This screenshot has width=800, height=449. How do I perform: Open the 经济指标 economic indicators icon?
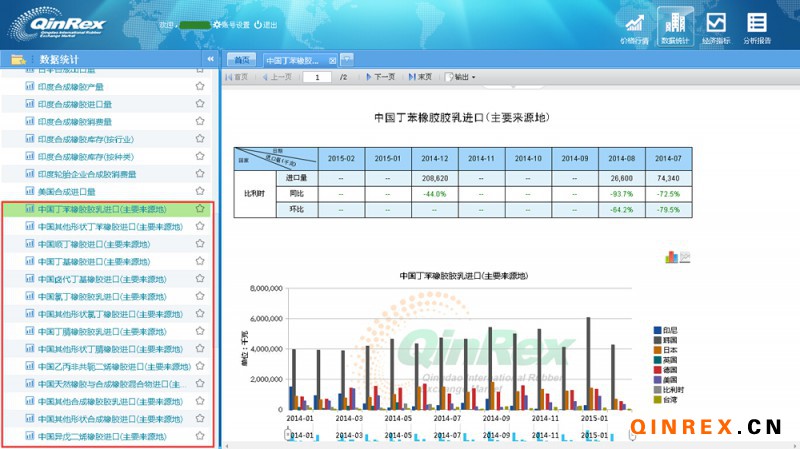[715, 27]
